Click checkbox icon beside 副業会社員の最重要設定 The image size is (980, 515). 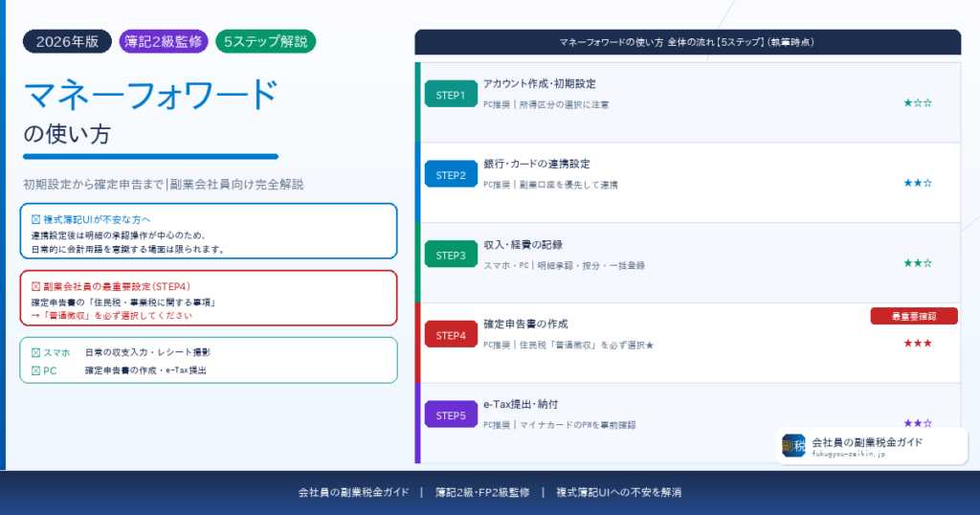click(35, 286)
